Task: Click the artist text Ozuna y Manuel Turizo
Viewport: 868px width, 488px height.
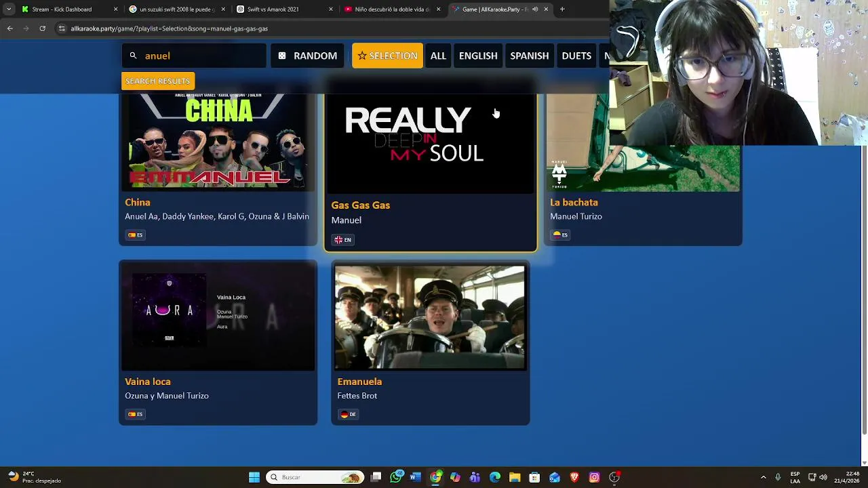Action: coord(167,396)
